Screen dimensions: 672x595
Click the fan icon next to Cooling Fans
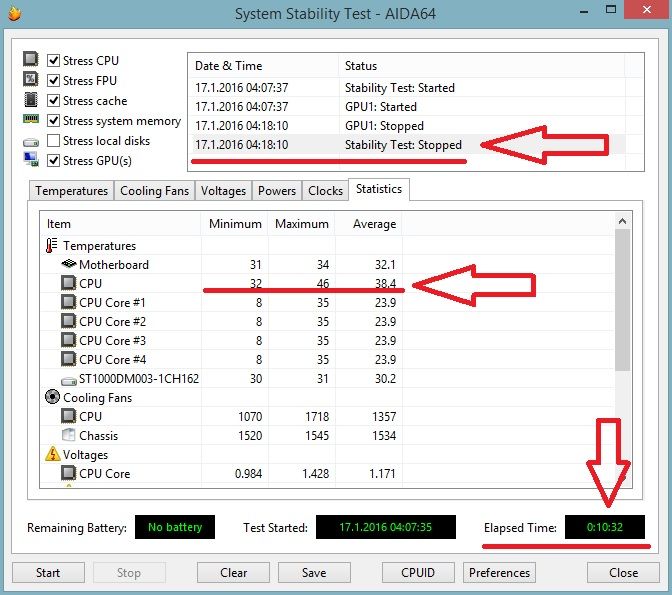coord(52,397)
